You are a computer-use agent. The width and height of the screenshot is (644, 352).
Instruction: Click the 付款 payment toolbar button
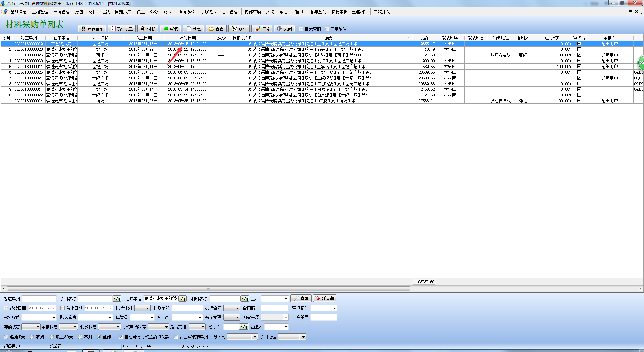tap(148, 29)
